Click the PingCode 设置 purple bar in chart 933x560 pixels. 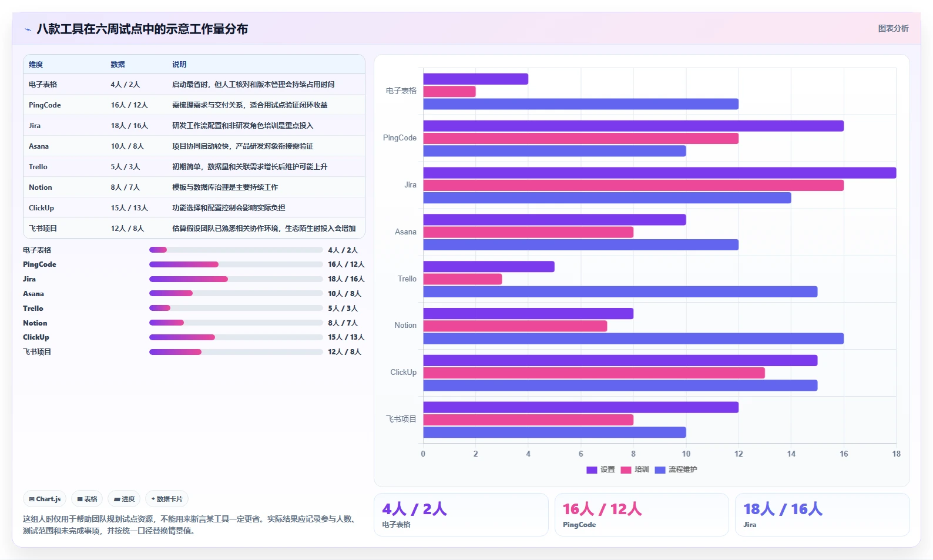click(x=633, y=126)
